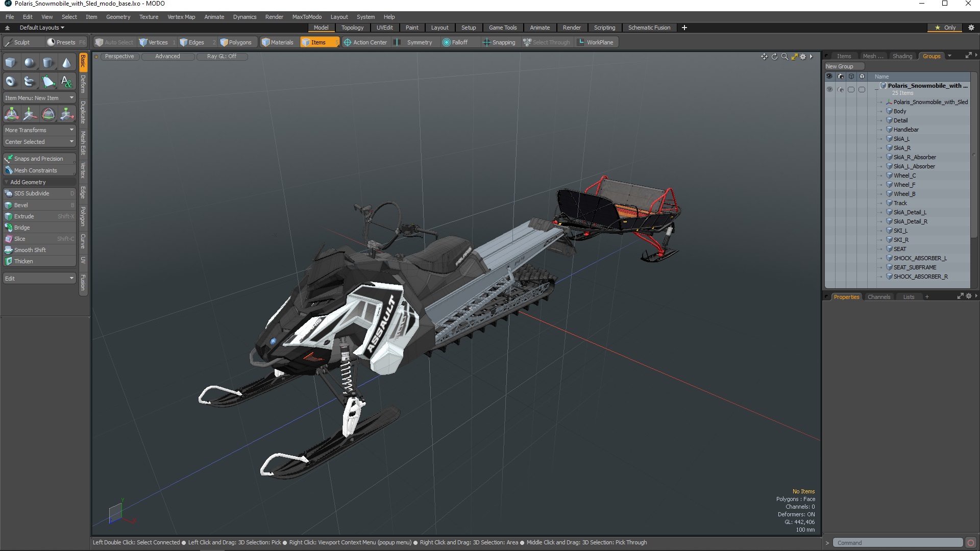Open the layout settings gear icon

click(971, 28)
